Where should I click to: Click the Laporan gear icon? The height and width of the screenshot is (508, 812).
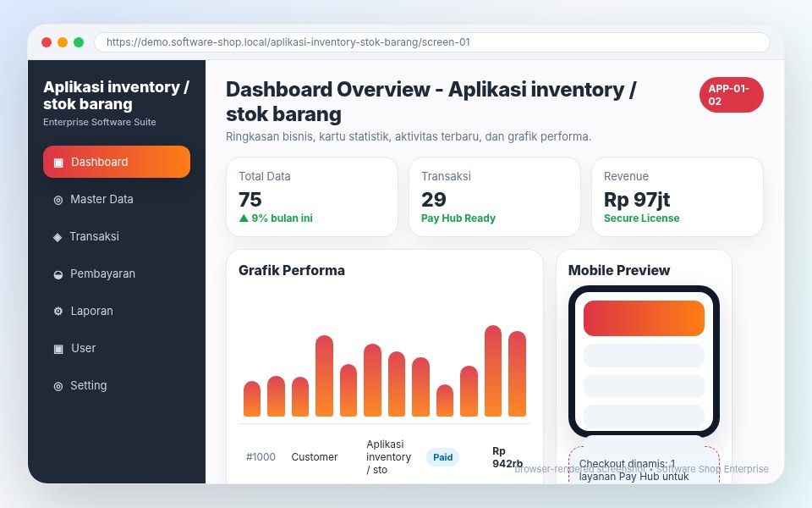(58, 311)
